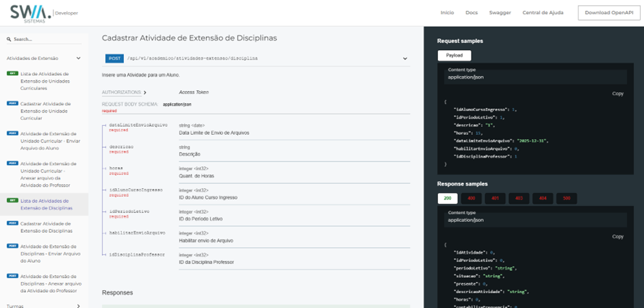
Task: Click the idDisciplinaProfessor field name
Action: pyautogui.click(x=137, y=255)
